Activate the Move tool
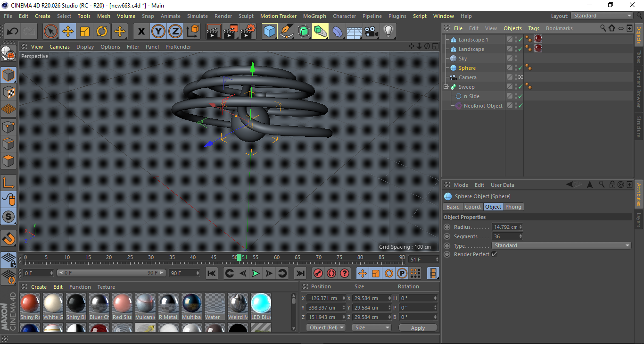 point(68,32)
